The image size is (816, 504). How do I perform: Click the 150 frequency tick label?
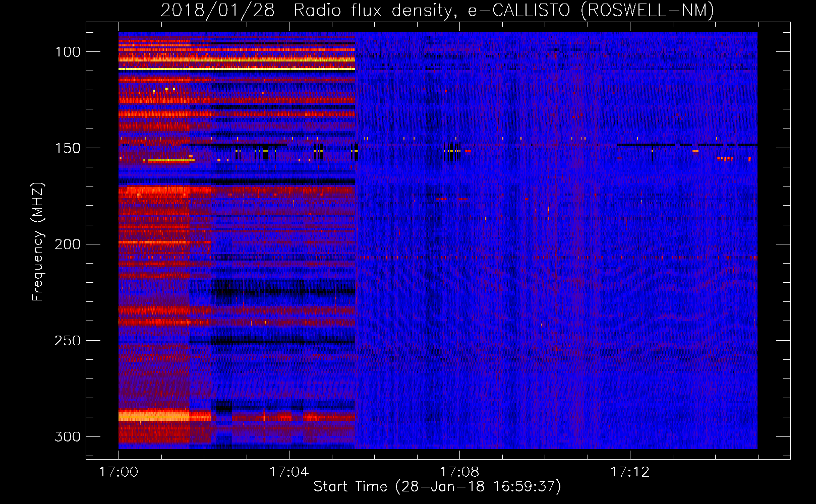click(x=68, y=148)
